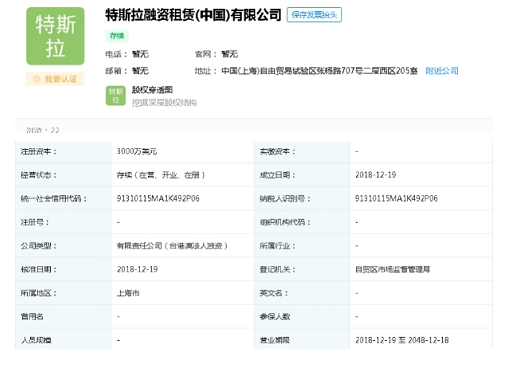Click the small 特斯拉 equity chart icon
This screenshot has width=507, height=371.
116,96
